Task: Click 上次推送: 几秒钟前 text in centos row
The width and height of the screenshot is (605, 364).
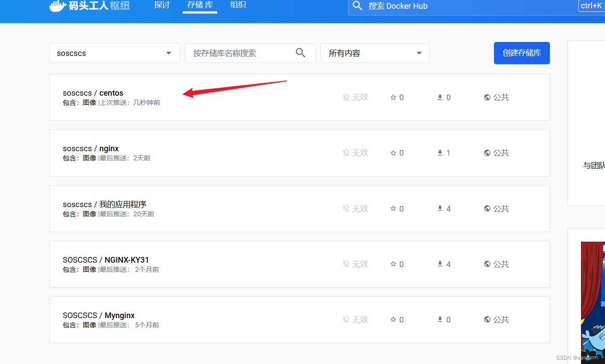Action: click(130, 103)
